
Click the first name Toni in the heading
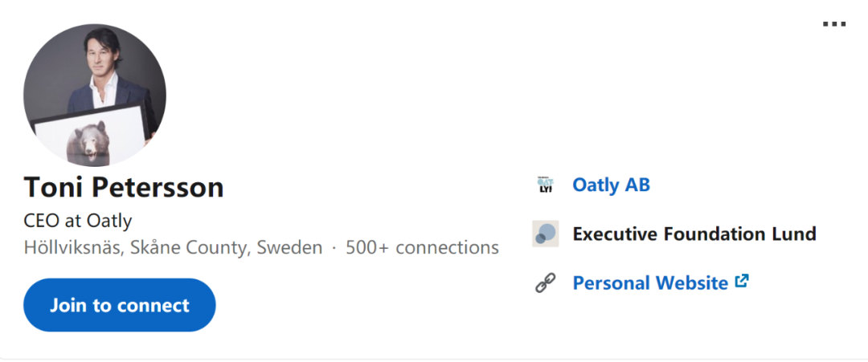54,188
